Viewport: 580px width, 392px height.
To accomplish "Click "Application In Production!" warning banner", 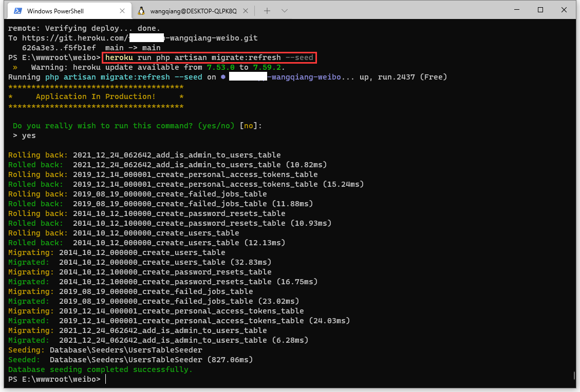I will tap(96, 96).
